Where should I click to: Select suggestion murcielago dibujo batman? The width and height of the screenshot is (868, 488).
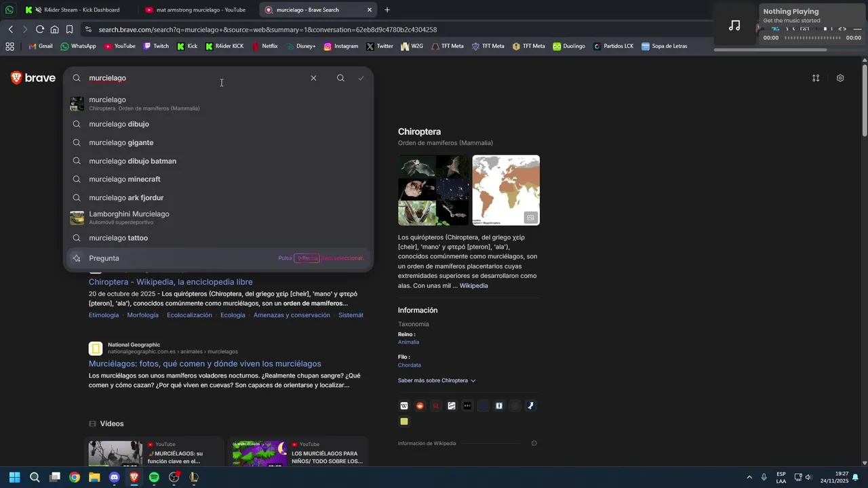click(x=218, y=161)
